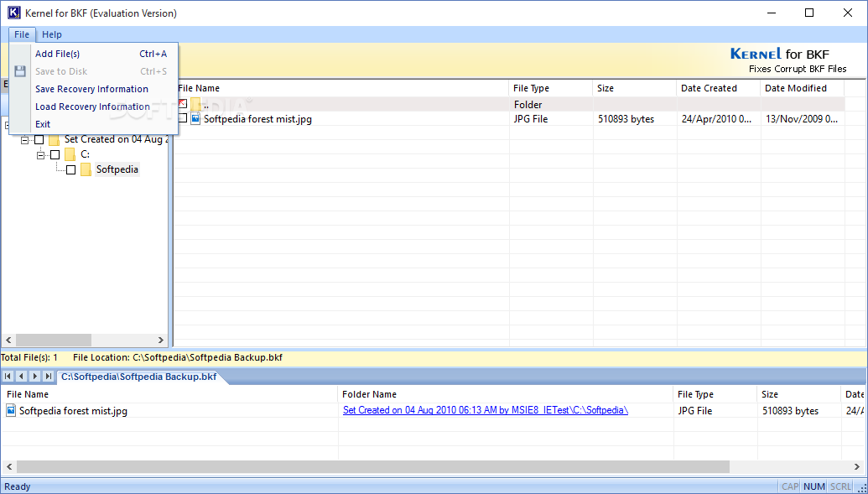Click the Set Created on 04 Aug folder icon
This screenshot has height=494, width=868.
click(55, 139)
